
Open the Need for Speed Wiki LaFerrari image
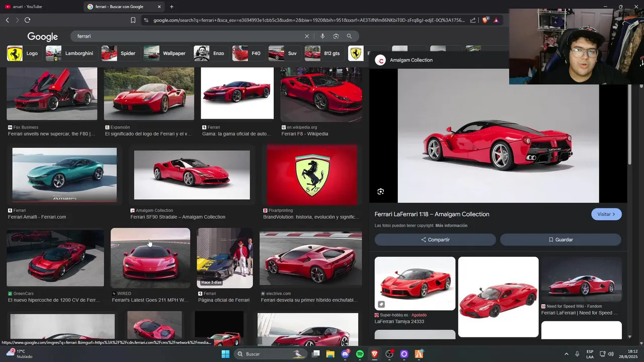581,279
